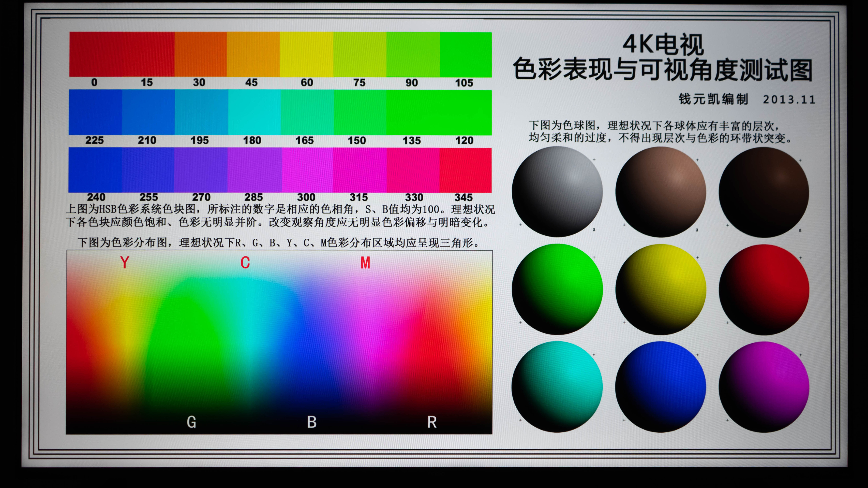This screenshot has height=488, width=868.
Task: Click the magenta sphere
Action: pos(764,387)
